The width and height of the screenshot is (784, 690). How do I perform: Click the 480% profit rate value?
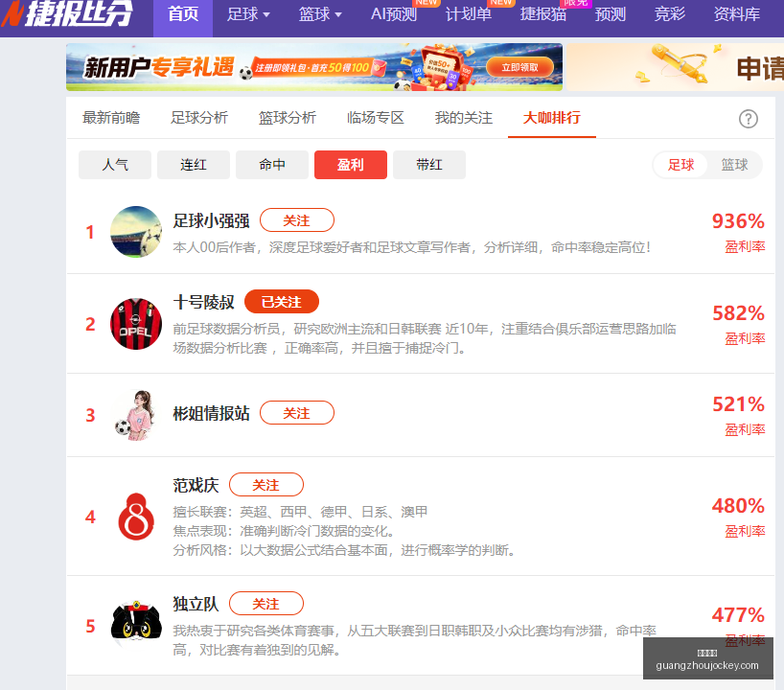pos(738,505)
